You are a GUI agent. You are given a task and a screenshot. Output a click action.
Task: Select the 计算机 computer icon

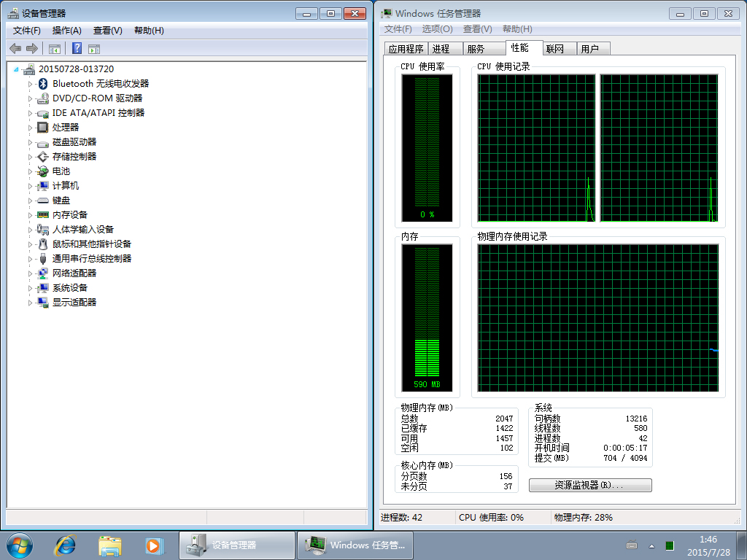43,186
